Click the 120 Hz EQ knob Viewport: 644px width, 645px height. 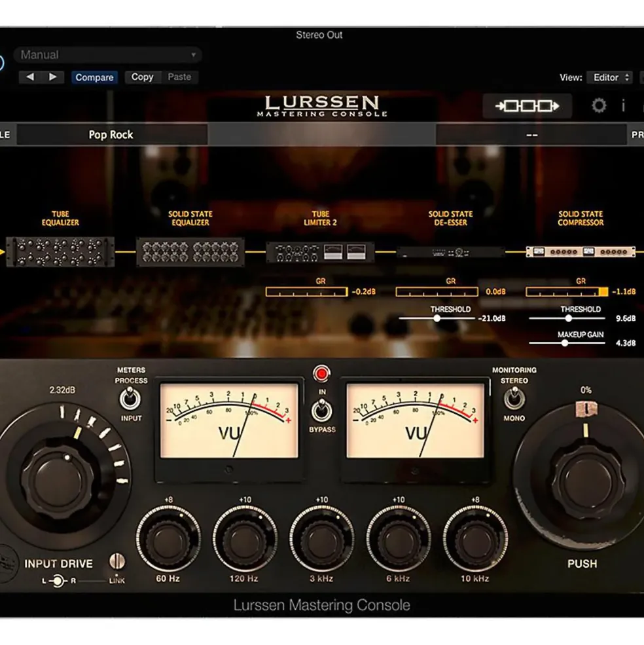coord(245,540)
